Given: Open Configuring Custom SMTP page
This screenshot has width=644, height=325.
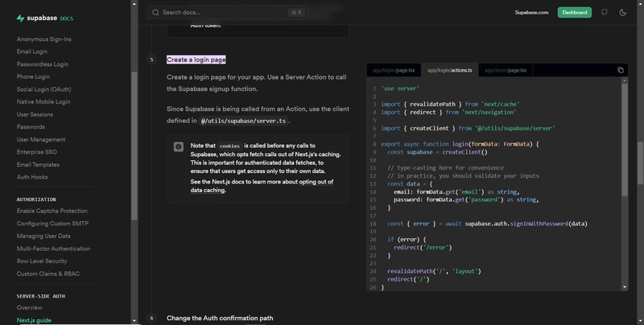Looking at the screenshot, I should click(52, 224).
